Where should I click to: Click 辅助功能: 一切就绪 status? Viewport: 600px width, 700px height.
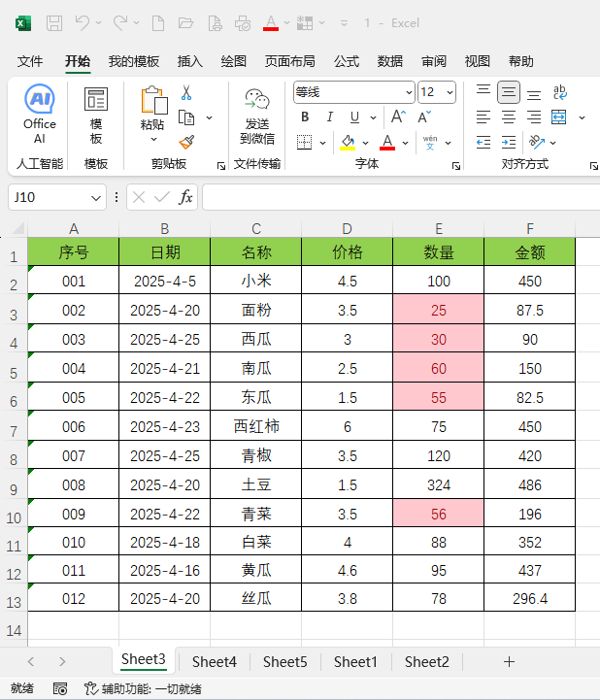tap(143, 689)
